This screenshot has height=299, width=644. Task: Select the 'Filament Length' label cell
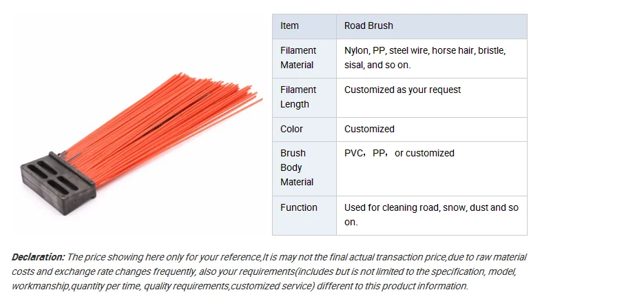298,97
